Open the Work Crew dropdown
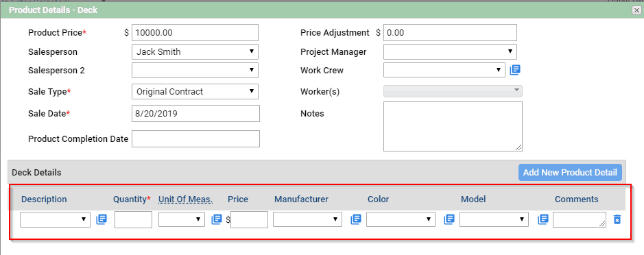Viewport: 644px width, 255px height. click(x=444, y=70)
